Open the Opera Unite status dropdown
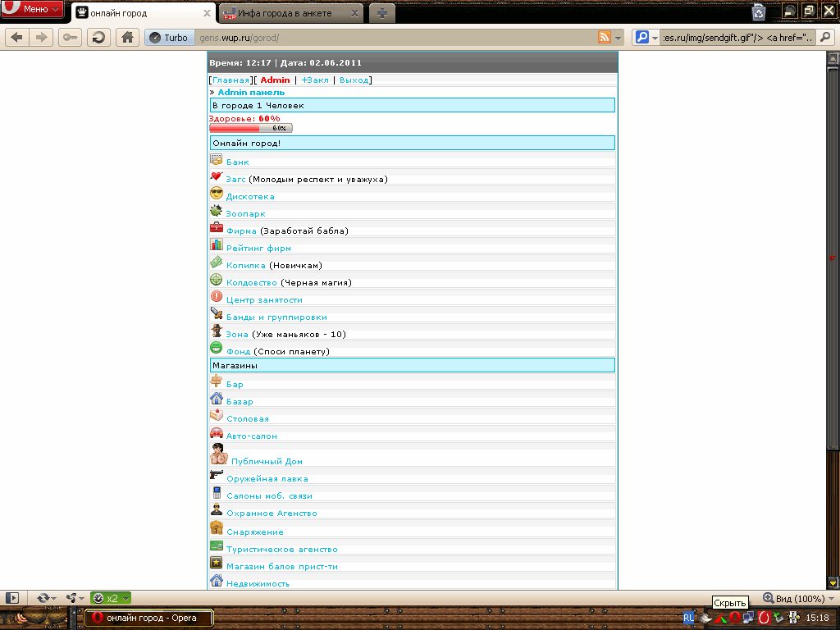This screenshot has height=630, width=840. click(x=75, y=598)
